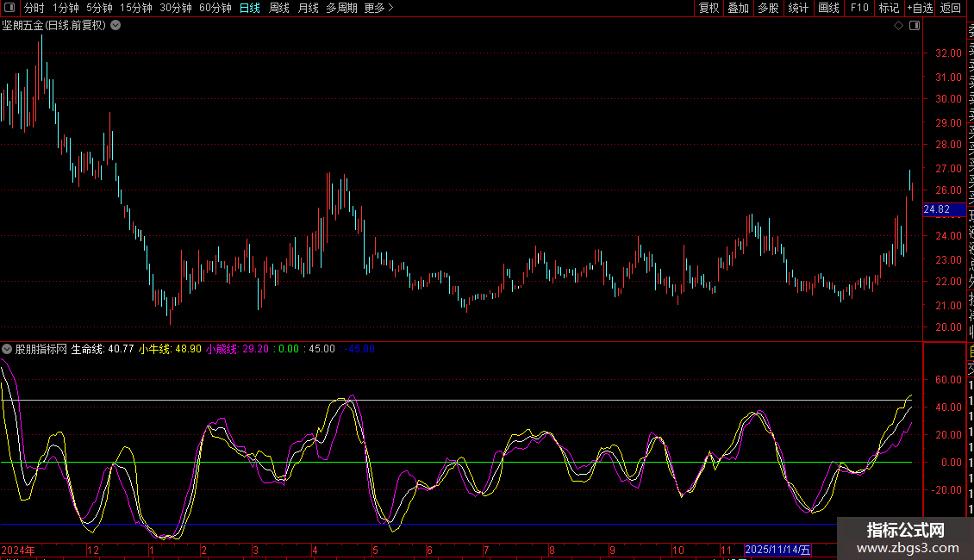Image resolution: width=974 pixels, height=560 pixels.
Task: Click the 返回 back button
Action: click(951, 8)
